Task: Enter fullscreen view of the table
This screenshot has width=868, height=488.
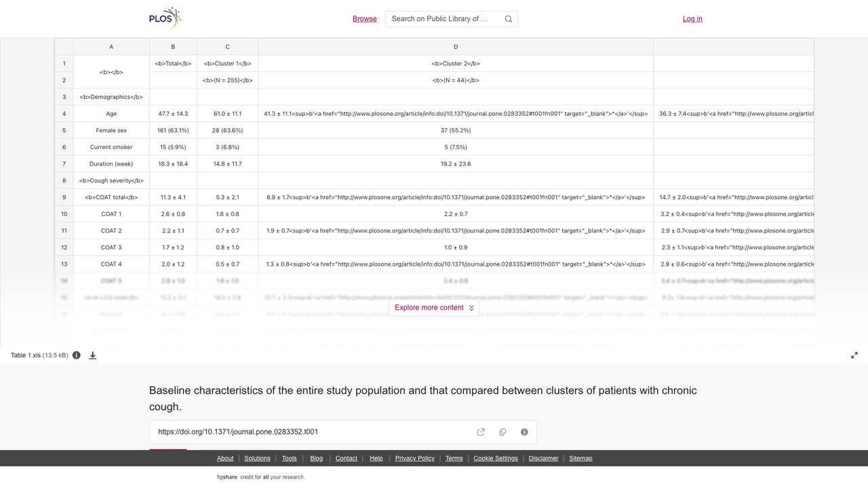Action: click(854, 355)
